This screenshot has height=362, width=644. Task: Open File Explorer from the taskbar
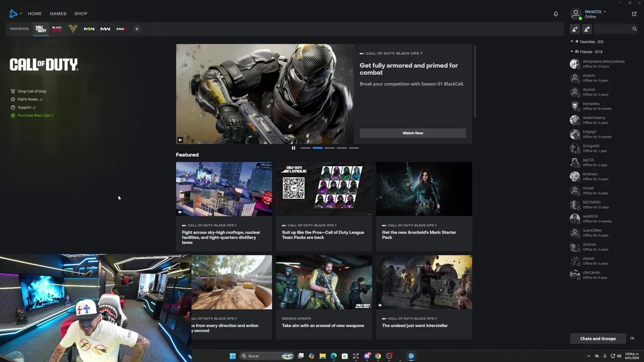[x=323, y=356]
